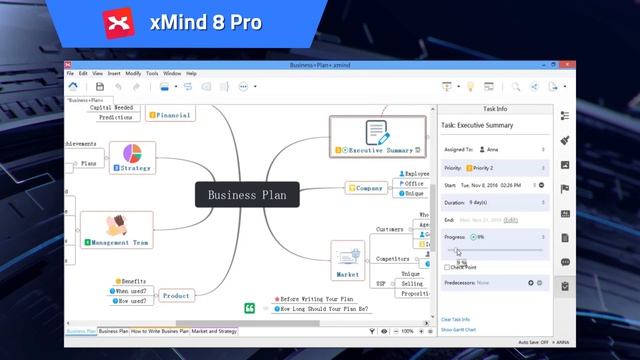Open the Export icon dropdown arrow

coord(564,87)
